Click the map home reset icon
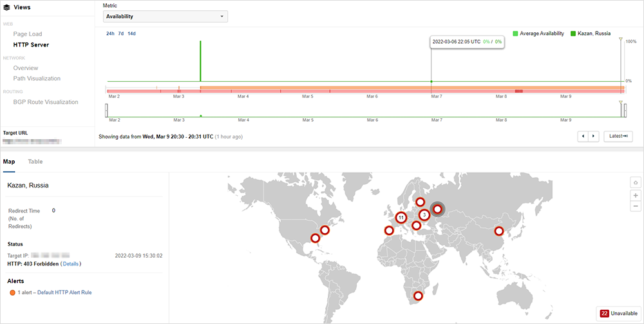 tap(636, 183)
